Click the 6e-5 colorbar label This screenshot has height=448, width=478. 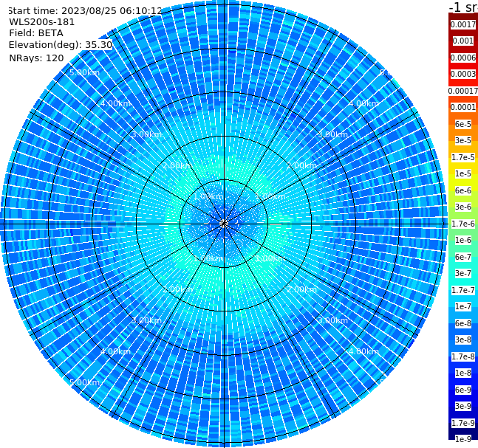pyautogui.click(x=463, y=124)
